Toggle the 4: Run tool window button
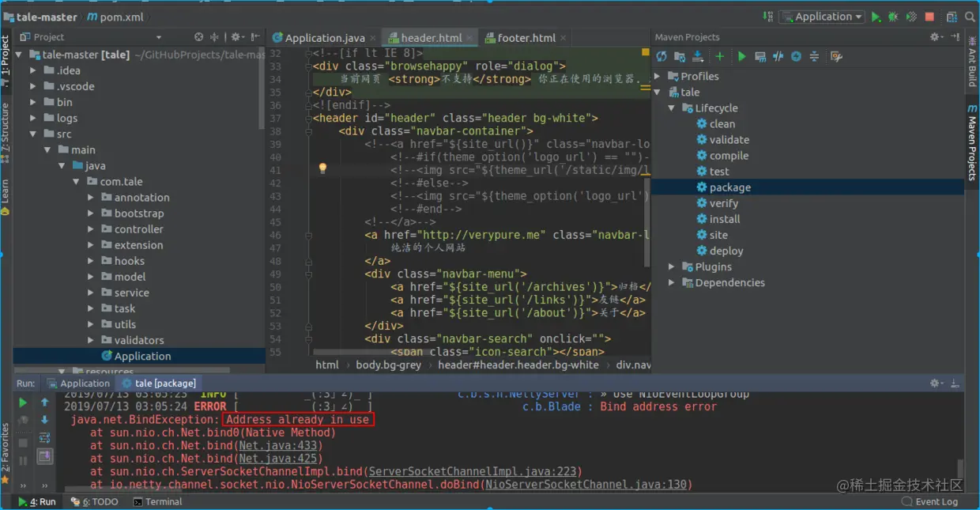Viewport: 980px width, 510px height. (x=37, y=502)
